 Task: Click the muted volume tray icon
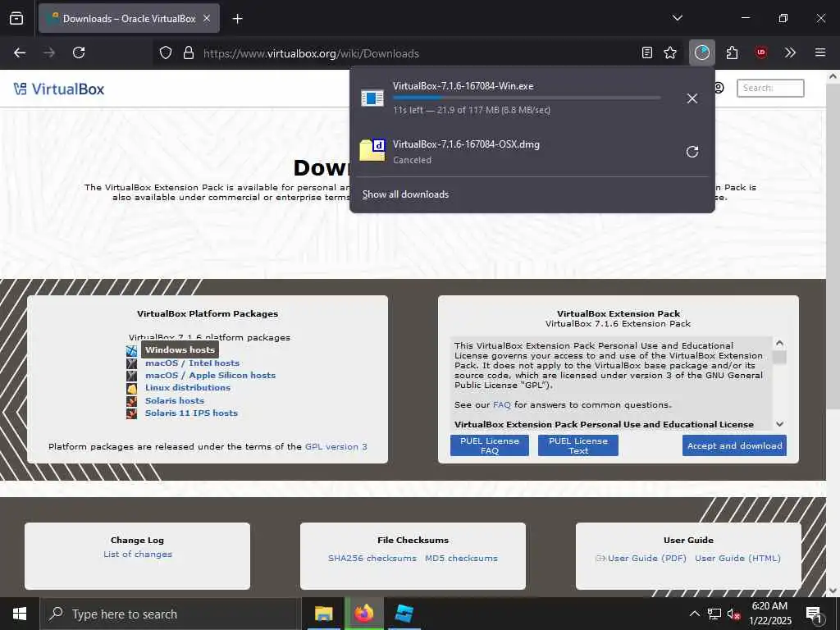[x=734, y=614]
